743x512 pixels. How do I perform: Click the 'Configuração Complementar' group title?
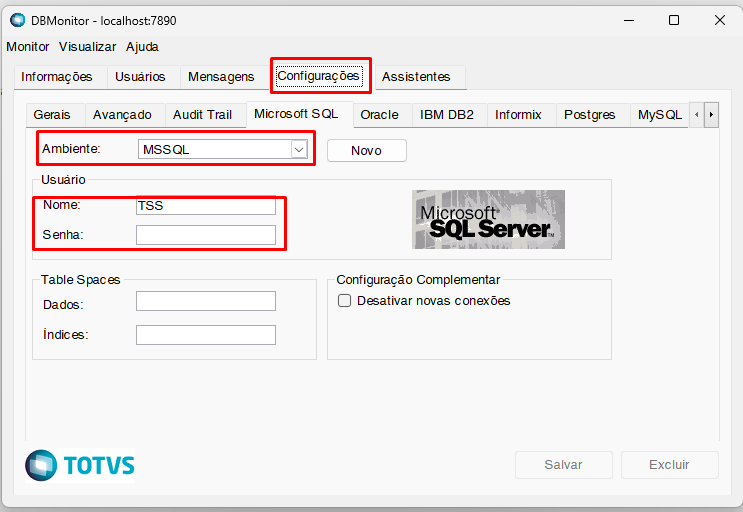click(x=418, y=280)
